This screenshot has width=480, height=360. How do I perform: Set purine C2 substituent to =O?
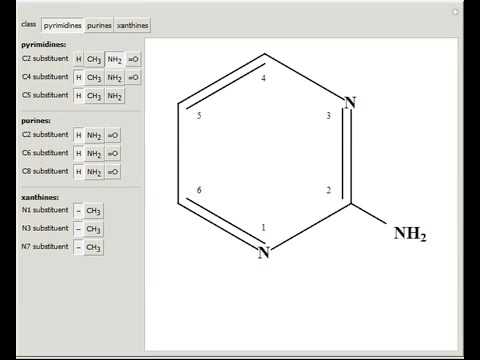[x=113, y=135]
